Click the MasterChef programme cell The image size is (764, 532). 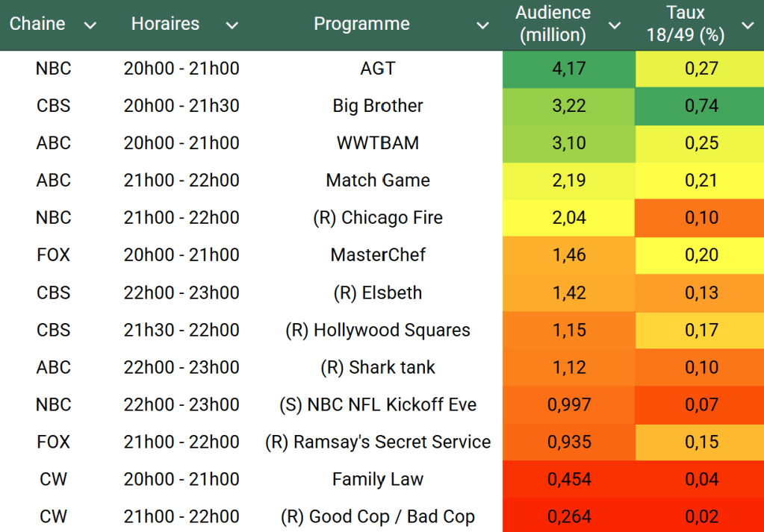click(378, 255)
